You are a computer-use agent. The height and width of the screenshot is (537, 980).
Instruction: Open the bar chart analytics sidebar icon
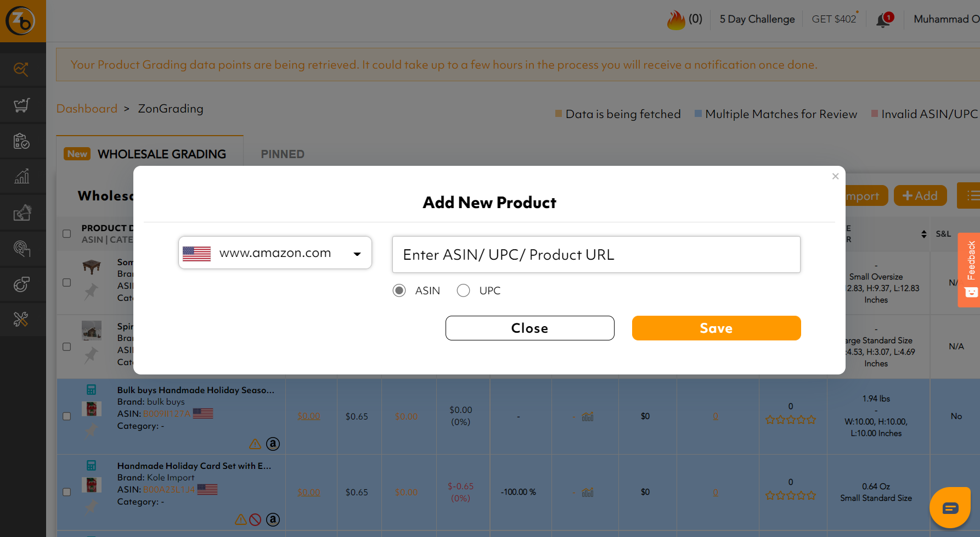pos(21,176)
